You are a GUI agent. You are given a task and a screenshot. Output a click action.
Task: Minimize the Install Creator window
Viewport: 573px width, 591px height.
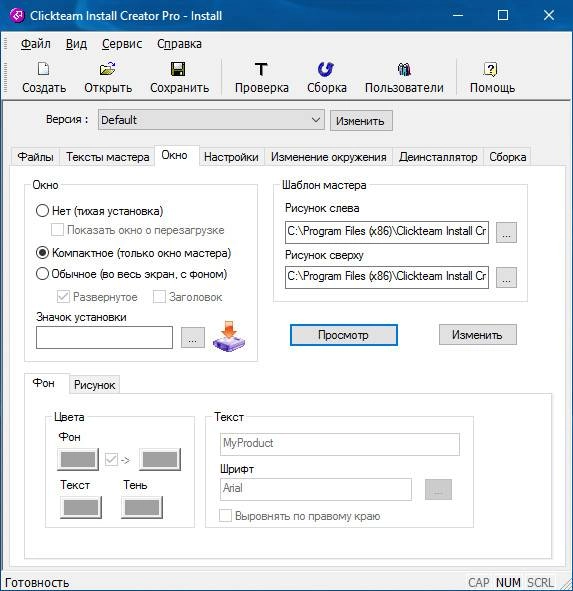458,15
